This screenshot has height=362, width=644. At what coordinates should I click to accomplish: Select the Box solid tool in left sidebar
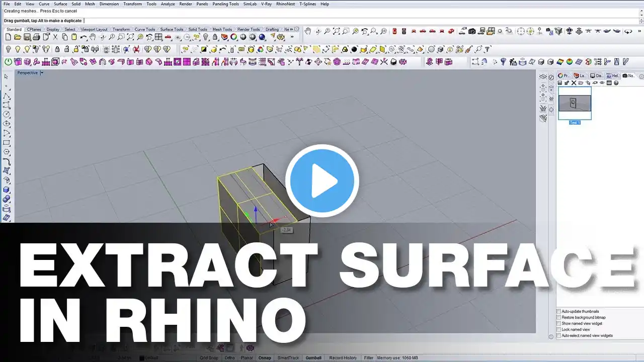point(7,190)
